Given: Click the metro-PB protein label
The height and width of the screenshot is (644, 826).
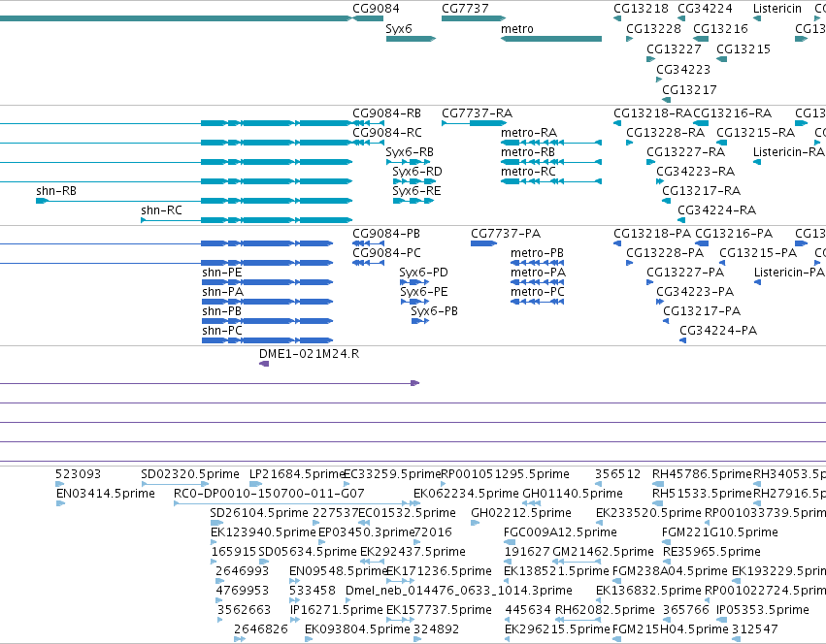Looking at the screenshot, I should (537, 253).
